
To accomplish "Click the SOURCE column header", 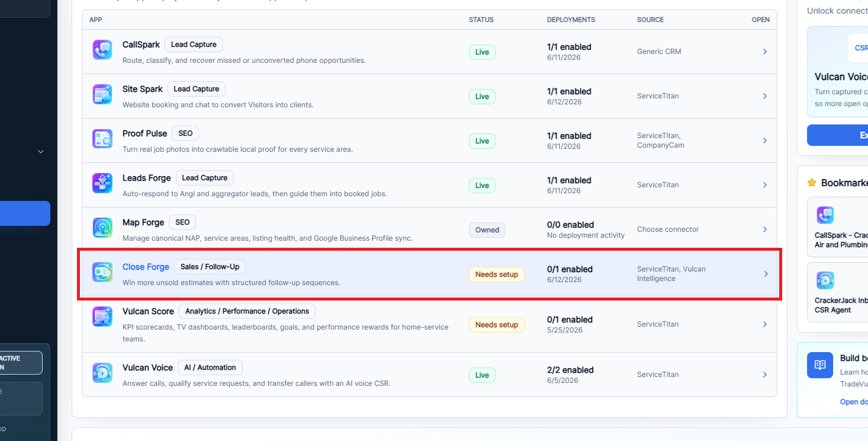I will pyautogui.click(x=650, y=20).
